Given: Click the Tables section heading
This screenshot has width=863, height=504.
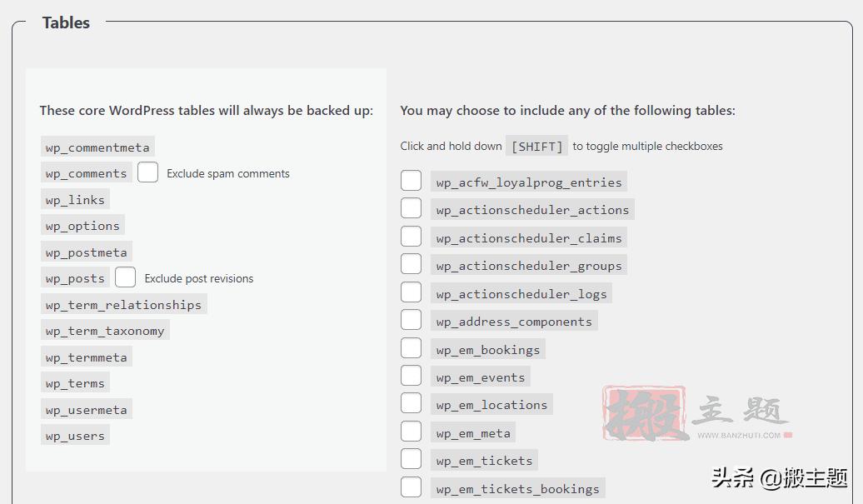Looking at the screenshot, I should tap(66, 22).
